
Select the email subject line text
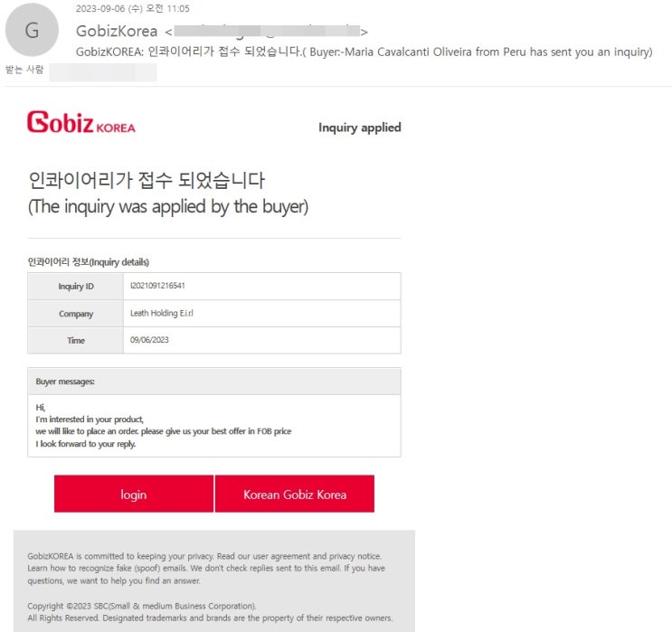click(x=364, y=52)
